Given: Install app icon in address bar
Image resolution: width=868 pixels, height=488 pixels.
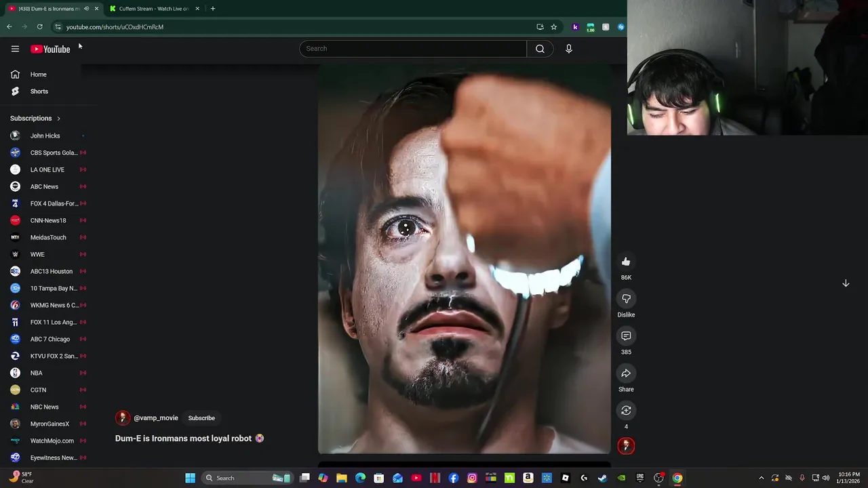Looking at the screenshot, I should (540, 27).
